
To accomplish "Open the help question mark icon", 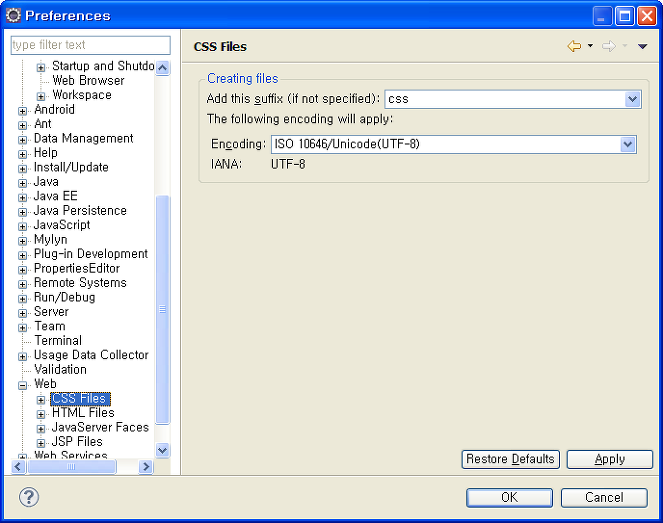I will [29, 497].
